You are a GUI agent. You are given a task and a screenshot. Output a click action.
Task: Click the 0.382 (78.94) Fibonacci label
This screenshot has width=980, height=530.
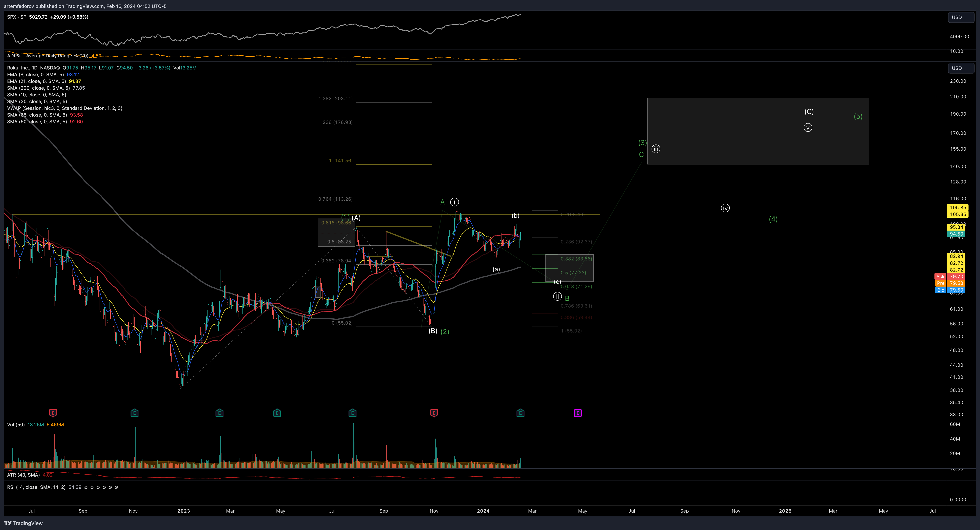coord(337,261)
